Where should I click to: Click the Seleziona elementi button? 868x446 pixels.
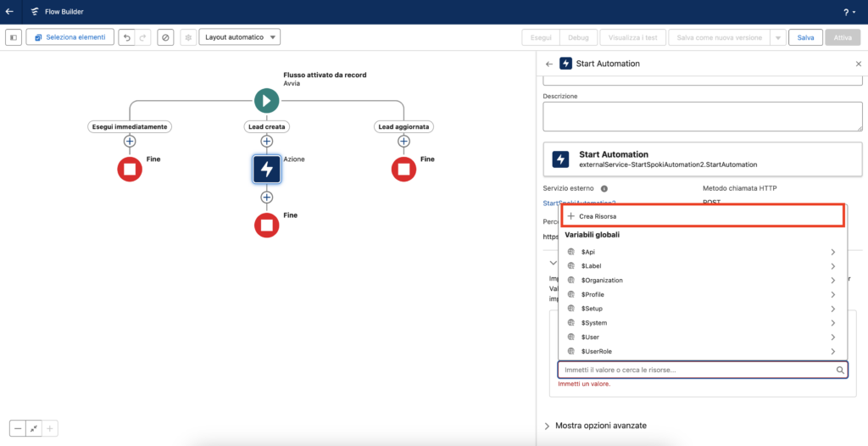point(70,37)
